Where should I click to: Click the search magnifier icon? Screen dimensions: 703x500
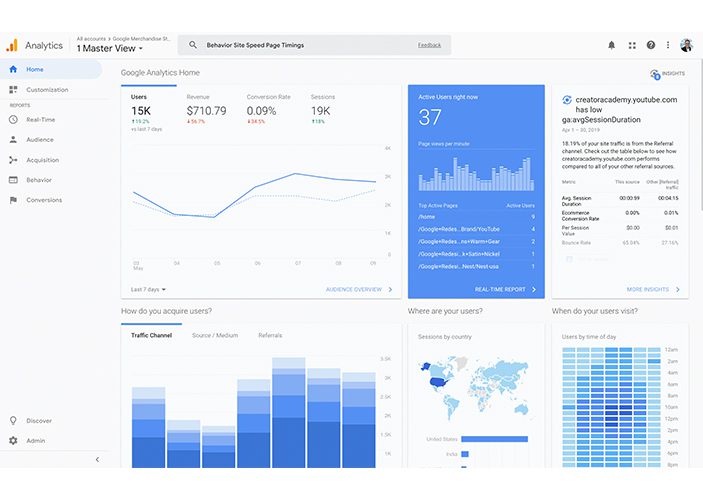point(193,45)
